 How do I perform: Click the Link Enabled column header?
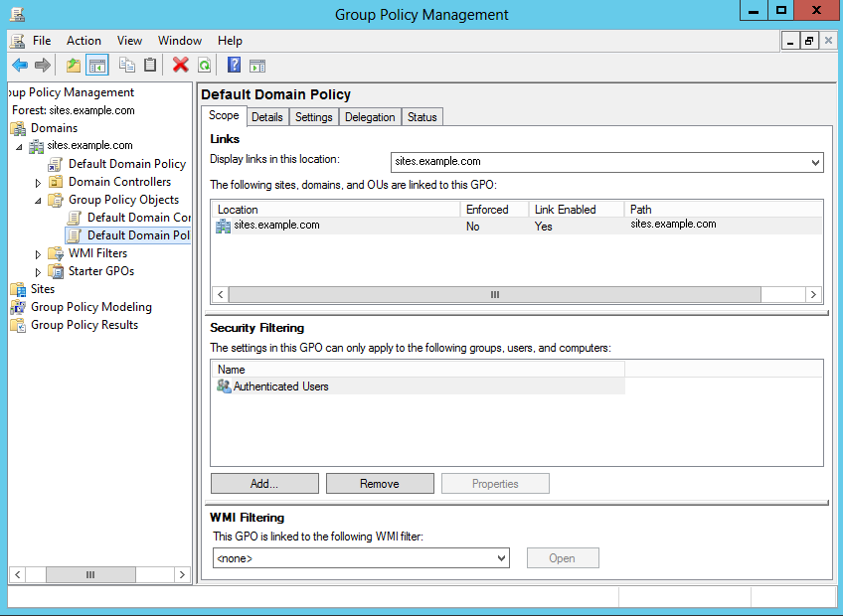[x=577, y=209]
